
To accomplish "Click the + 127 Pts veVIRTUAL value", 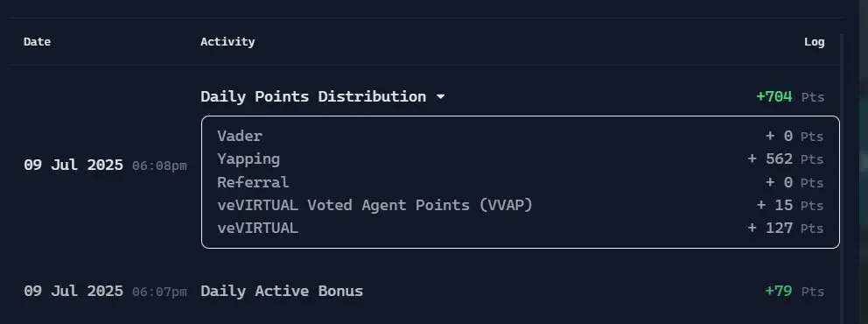I will [786, 228].
